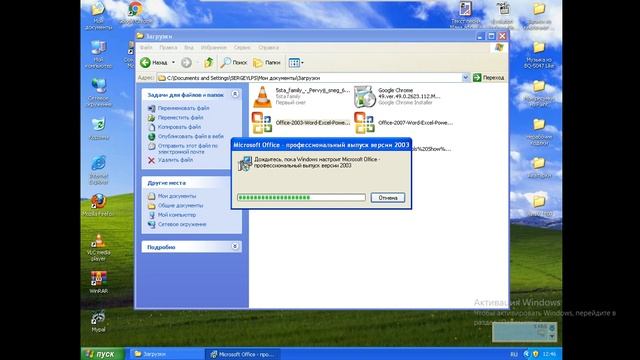Switch to Microsoft Office taskbar button

(242, 354)
